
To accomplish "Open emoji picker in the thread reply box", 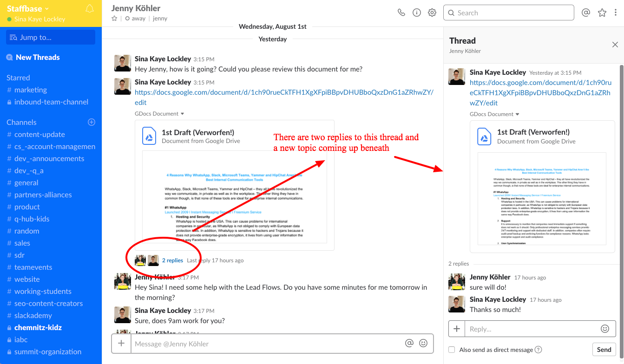I will [x=604, y=328].
